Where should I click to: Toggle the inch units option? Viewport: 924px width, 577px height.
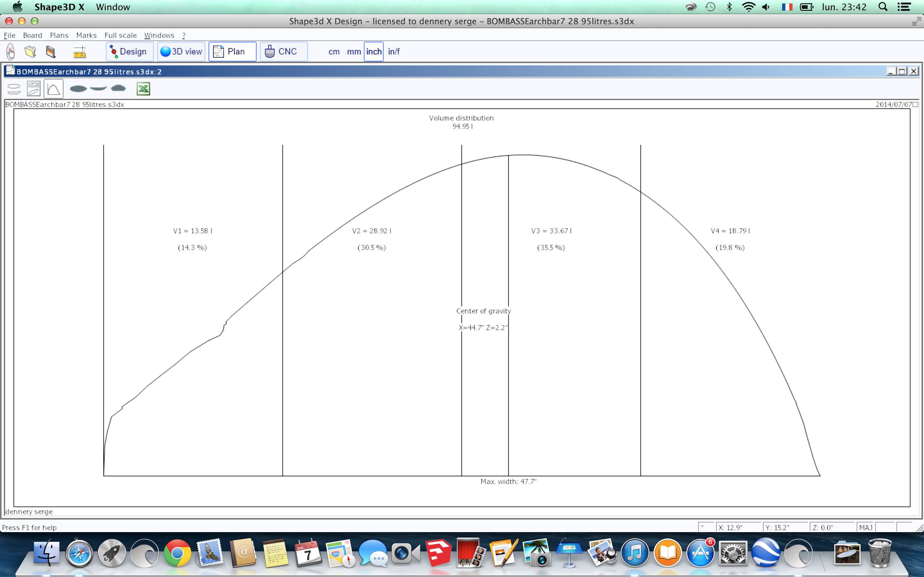[373, 52]
